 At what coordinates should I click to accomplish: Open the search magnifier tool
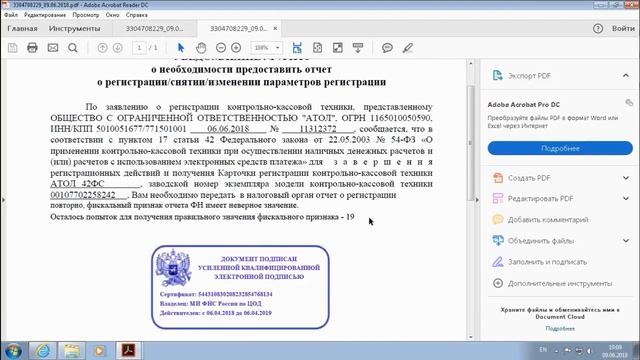pyautogui.click(x=73, y=48)
